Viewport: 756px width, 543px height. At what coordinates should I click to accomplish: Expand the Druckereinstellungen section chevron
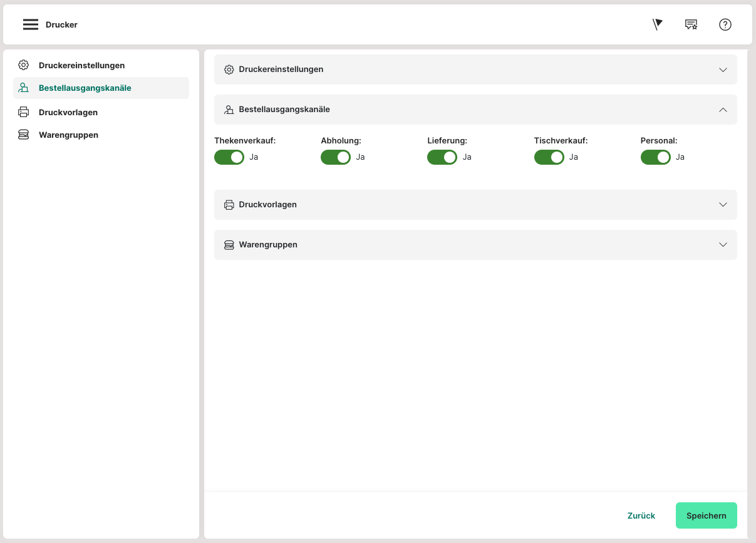(723, 70)
